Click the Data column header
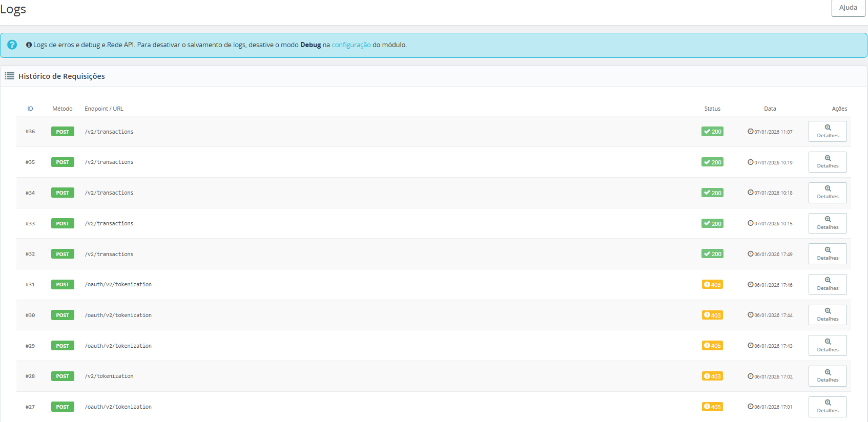Screen dimensions: 868x422 point(770,109)
